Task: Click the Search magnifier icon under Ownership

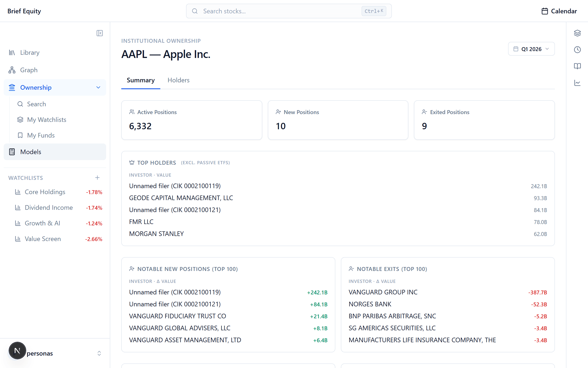Action: 20,104
